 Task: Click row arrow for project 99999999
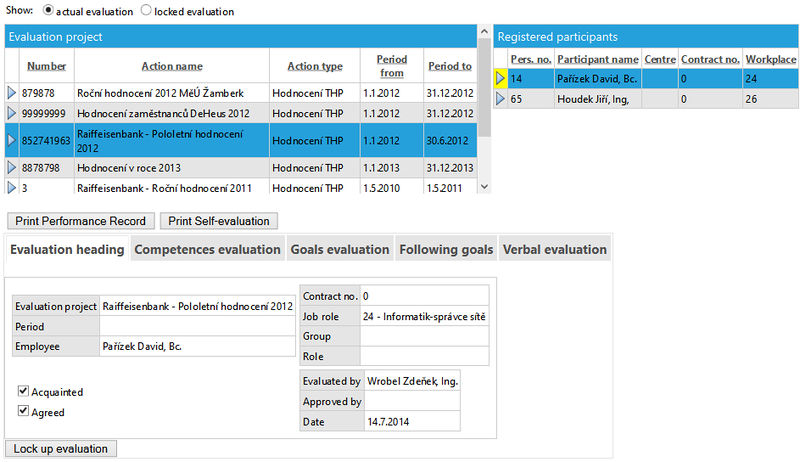(12, 113)
